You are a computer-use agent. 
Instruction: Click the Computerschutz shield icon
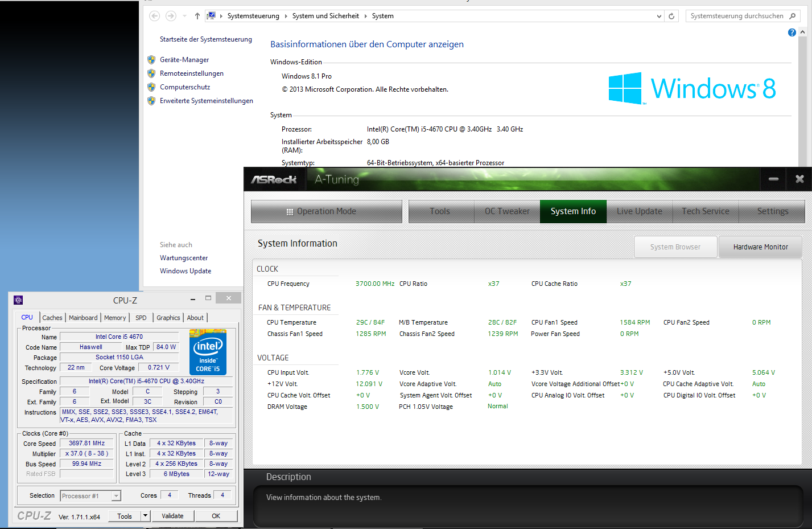[151, 87]
